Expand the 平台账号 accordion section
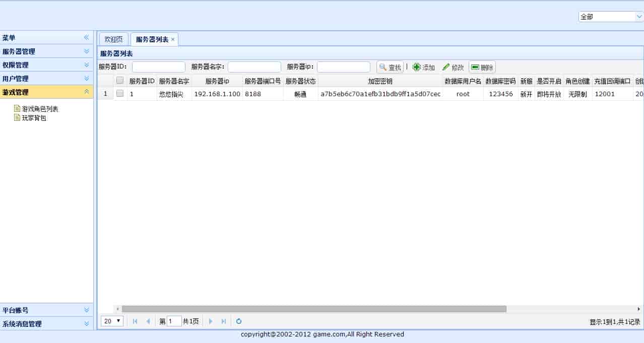Viewport: 644px width, 343px height. (86, 310)
